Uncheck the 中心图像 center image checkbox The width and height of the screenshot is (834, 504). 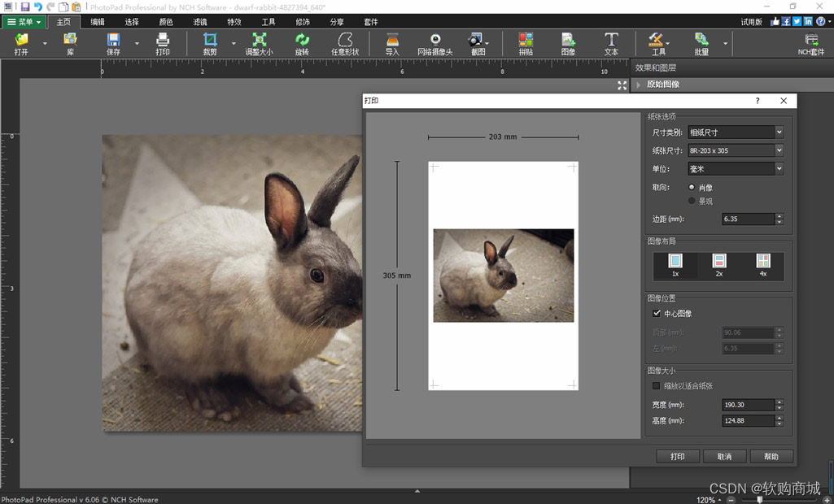click(657, 313)
